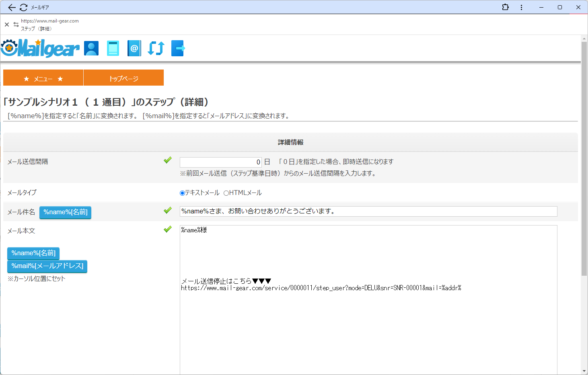
Task: Click the green checkmark beside メール件名
Action: pos(168,210)
